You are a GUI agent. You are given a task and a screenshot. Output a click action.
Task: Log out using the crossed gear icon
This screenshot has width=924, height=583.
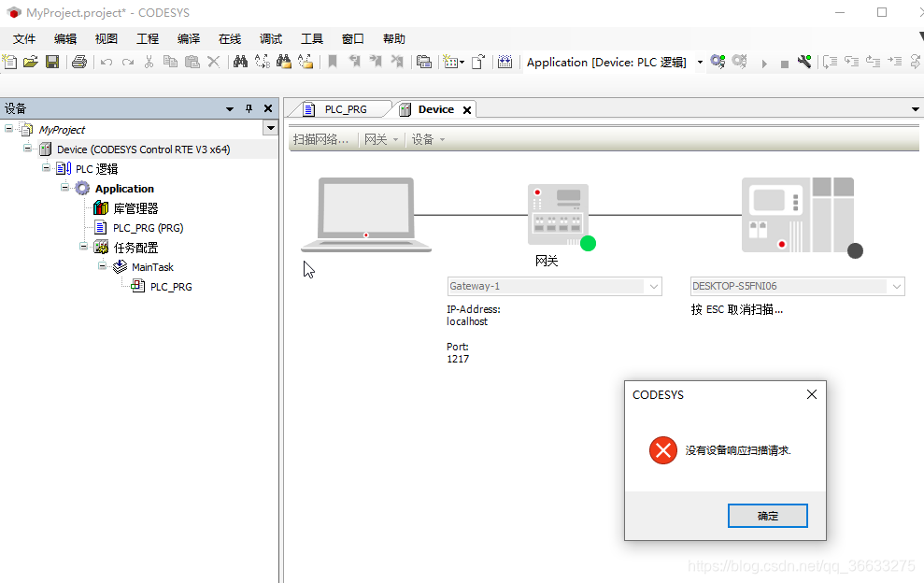point(740,62)
